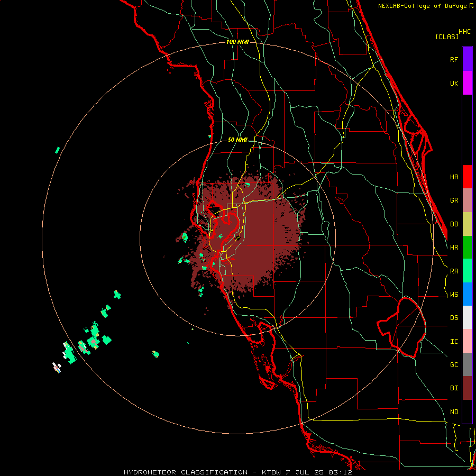Click the "NEXLAB-College of DuPage" credit text
The image size is (476, 476).
pyautogui.click(x=422, y=6)
